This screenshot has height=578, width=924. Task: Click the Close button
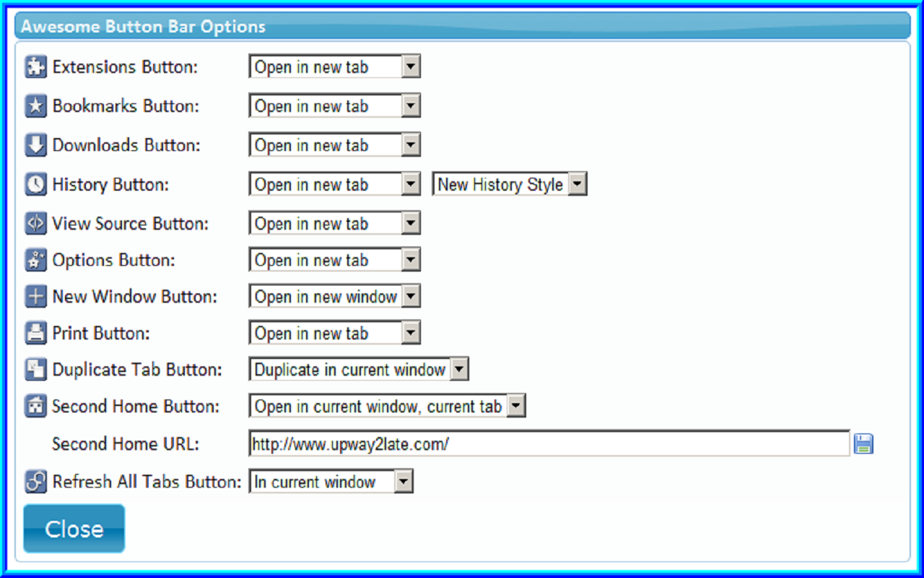73,528
